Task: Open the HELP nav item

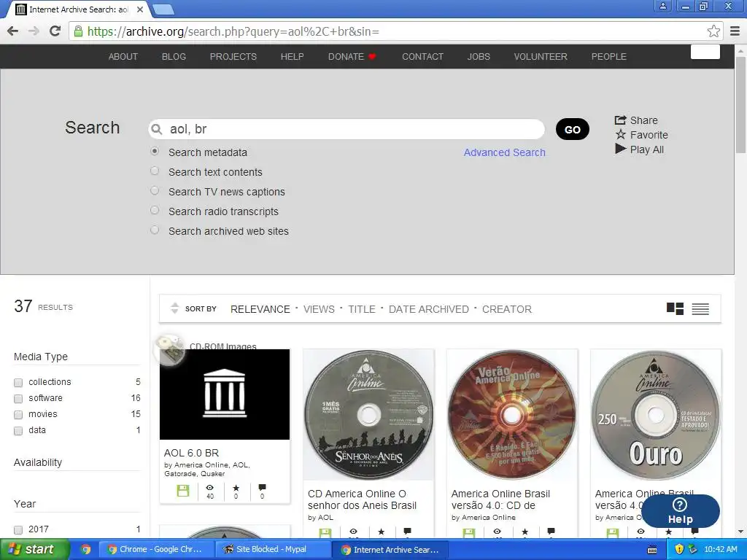Action: (292, 56)
